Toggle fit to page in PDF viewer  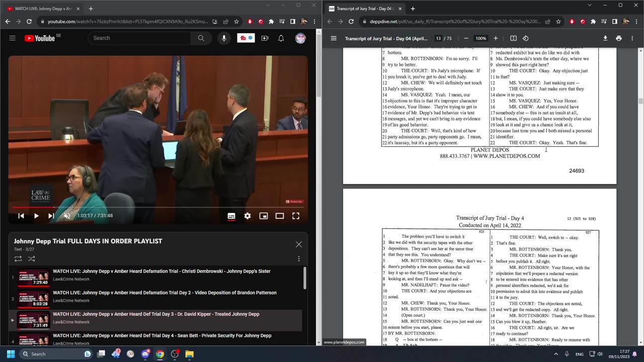click(x=513, y=38)
